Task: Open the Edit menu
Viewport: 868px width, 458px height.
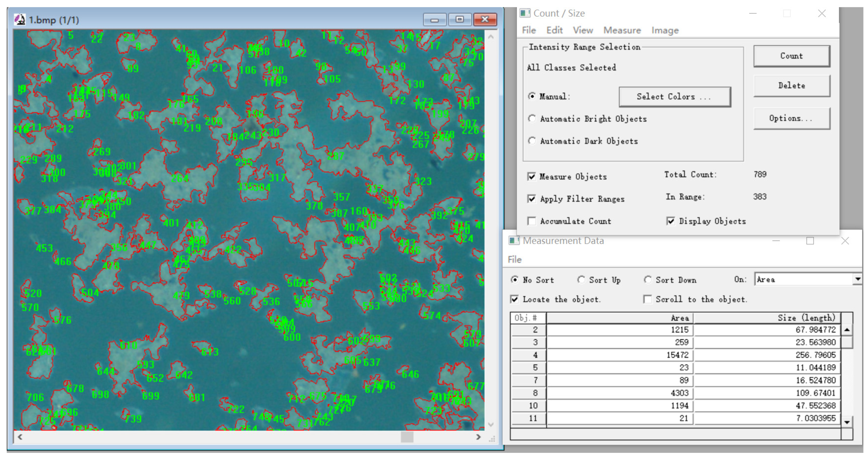Action: 554,30
